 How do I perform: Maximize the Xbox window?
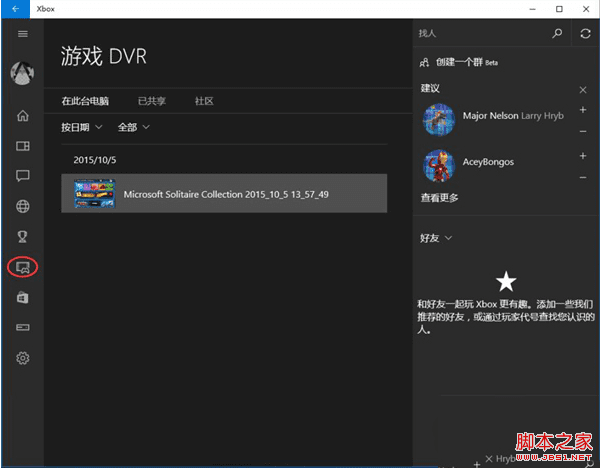pyautogui.click(x=559, y=9)
